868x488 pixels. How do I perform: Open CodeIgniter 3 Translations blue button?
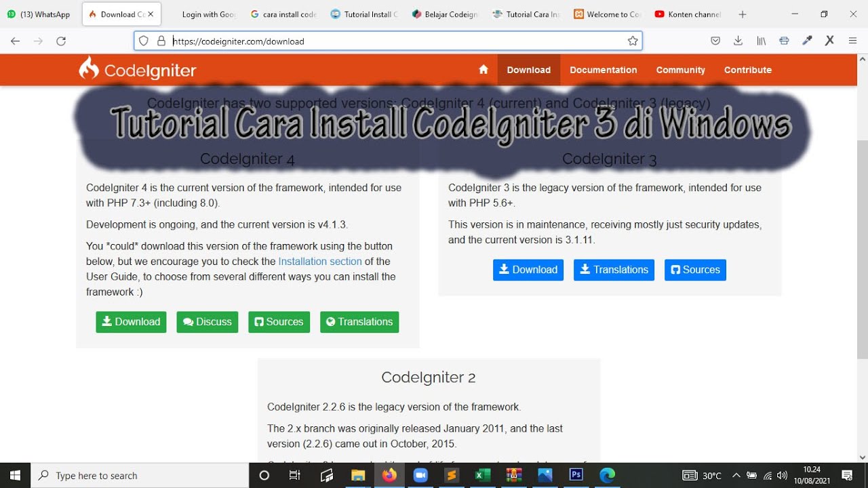(x=614, y=270)
